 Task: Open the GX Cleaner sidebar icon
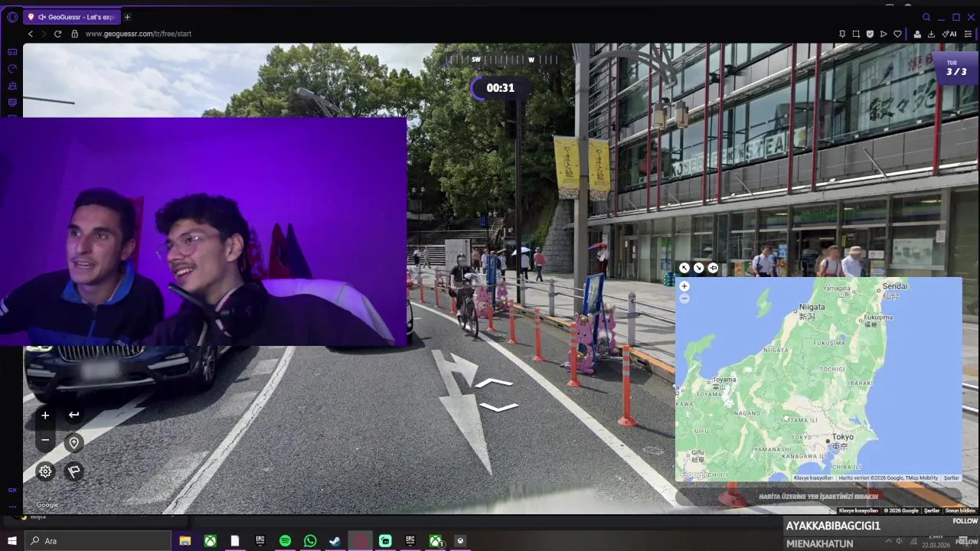12,86
